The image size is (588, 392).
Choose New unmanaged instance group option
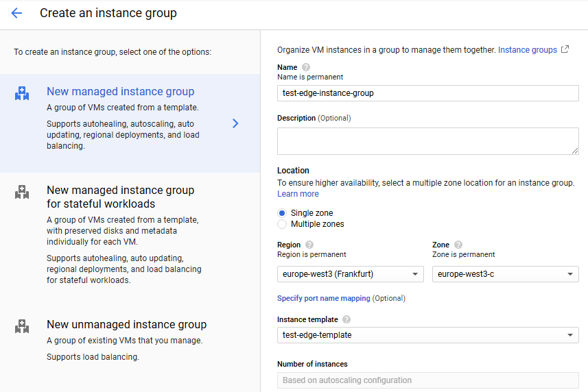tap(126, 325)
